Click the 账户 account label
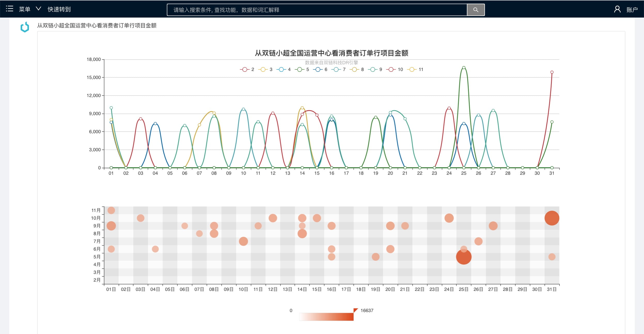This screenshot has width=644, height=334. [x=632, y=10]
